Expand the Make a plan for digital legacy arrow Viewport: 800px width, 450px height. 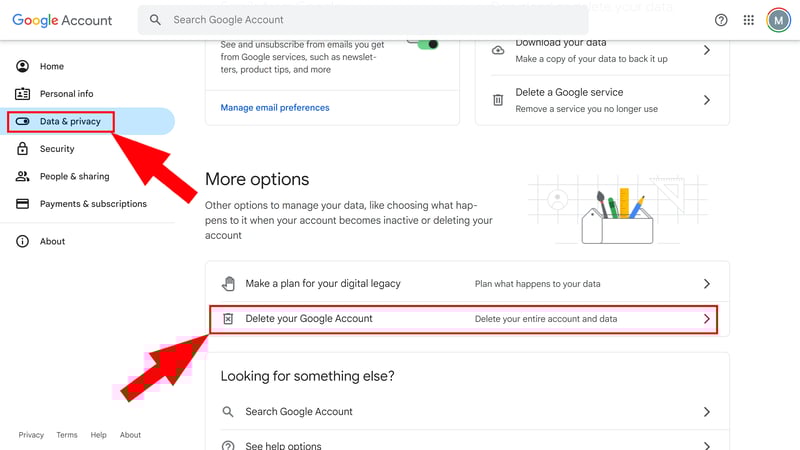[x=707, y=284]
